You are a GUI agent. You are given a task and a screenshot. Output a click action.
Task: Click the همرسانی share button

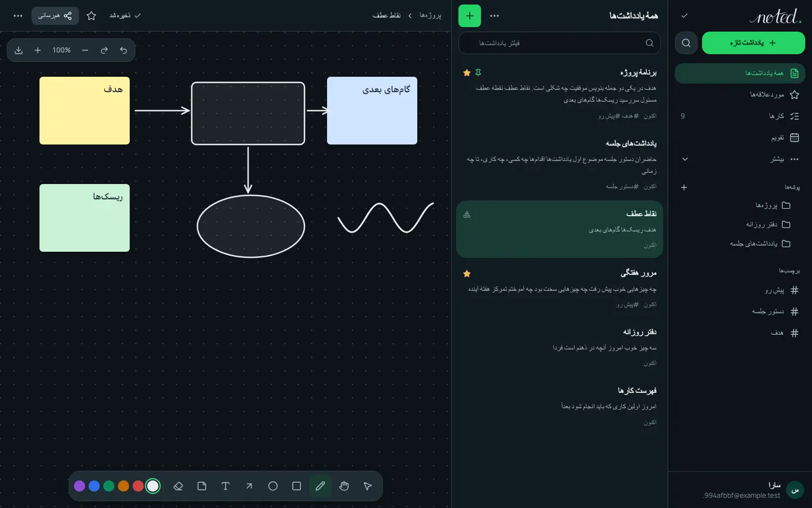tap(55, 16)
